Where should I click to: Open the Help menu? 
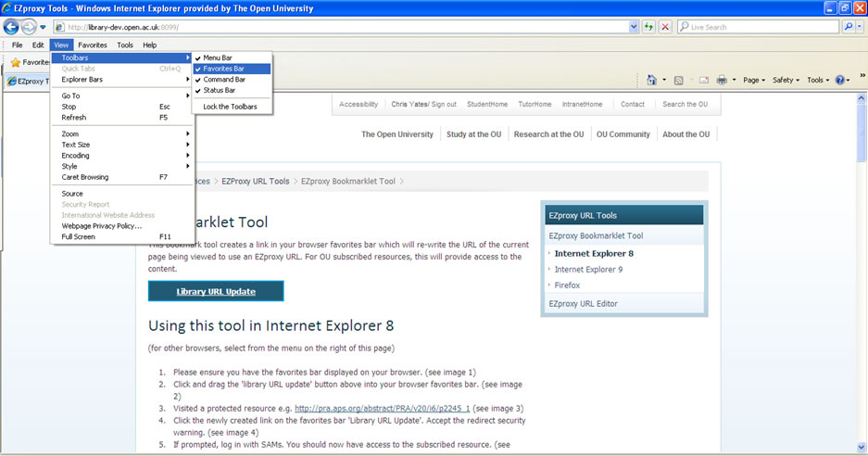[x=149, y=44]
